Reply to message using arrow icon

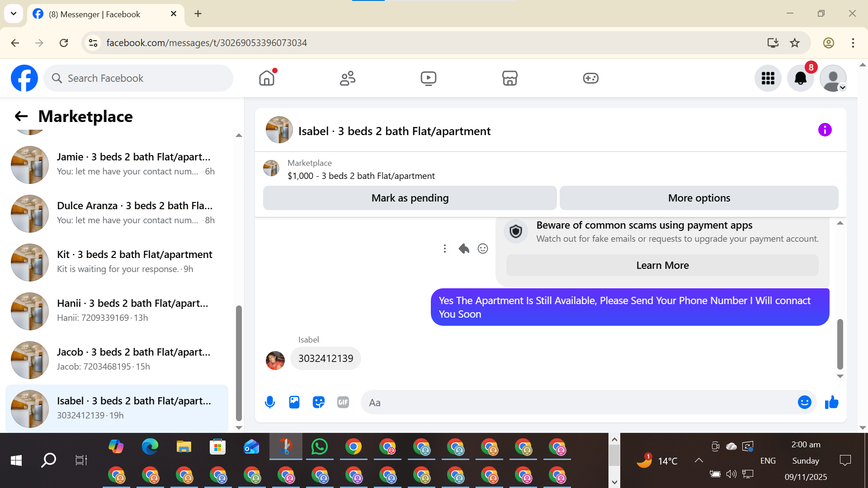click(464, 249)
